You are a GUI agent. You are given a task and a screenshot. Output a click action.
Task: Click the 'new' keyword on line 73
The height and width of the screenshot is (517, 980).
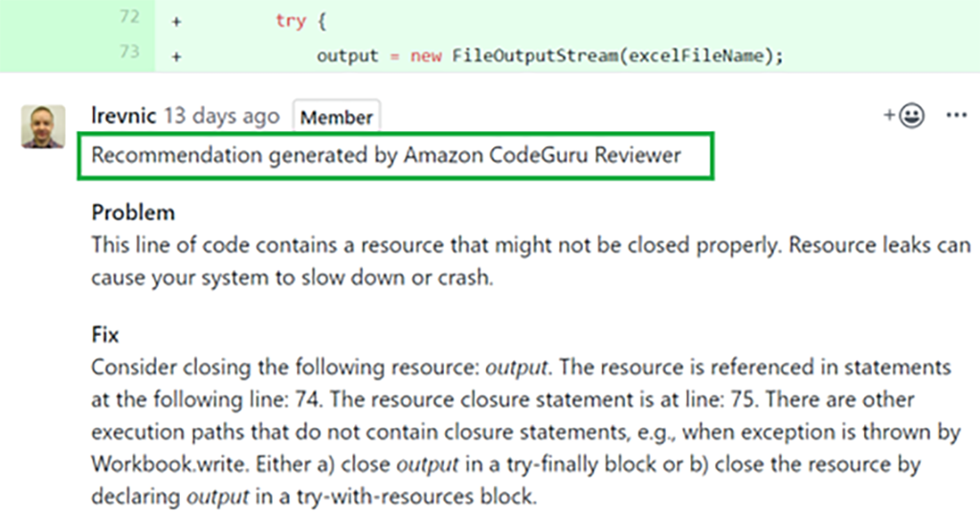pos(426,56)
